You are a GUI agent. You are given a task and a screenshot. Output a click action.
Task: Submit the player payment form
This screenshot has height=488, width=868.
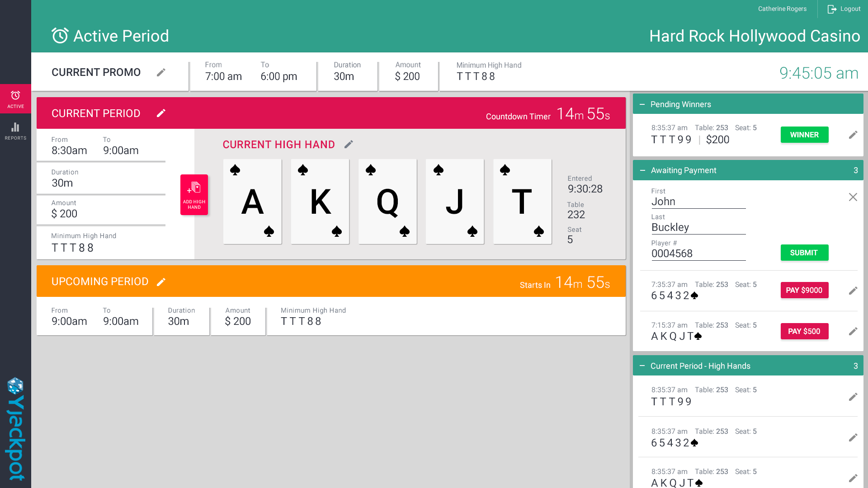804,253
